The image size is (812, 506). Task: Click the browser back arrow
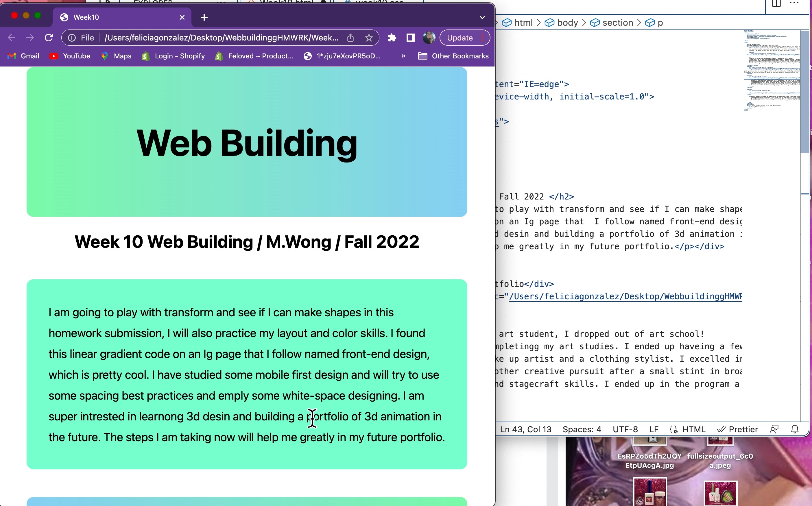tap(11, 38)
